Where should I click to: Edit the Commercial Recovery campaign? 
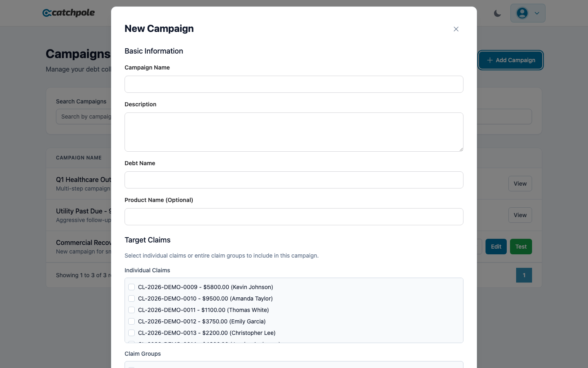tap(496, 247)
